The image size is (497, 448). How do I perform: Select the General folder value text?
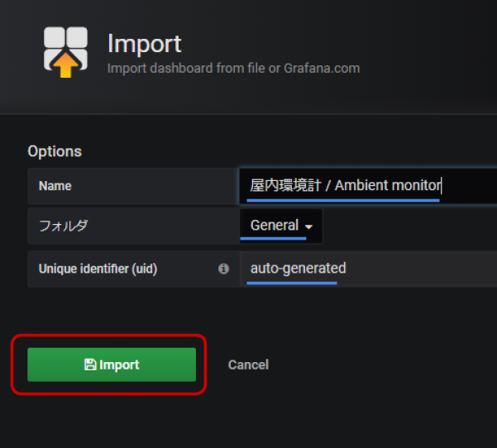point(275,226)
